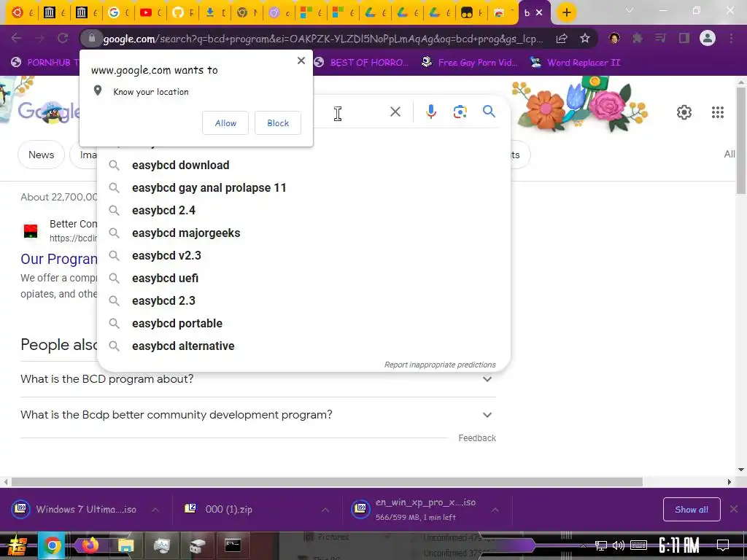
Task: Expand options for Windows 7 iso download
Action: coord(155,510)
